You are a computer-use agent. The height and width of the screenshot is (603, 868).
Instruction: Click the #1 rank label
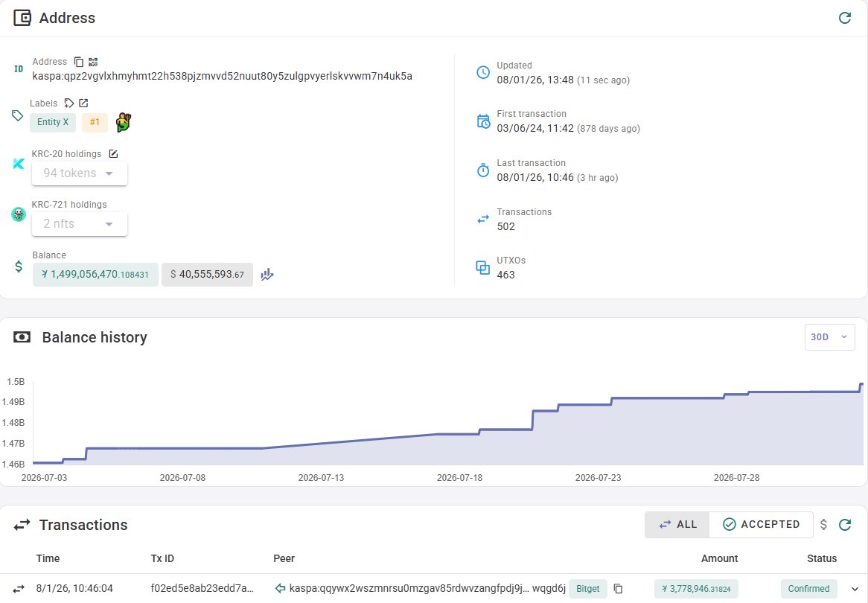pos(95,122)
